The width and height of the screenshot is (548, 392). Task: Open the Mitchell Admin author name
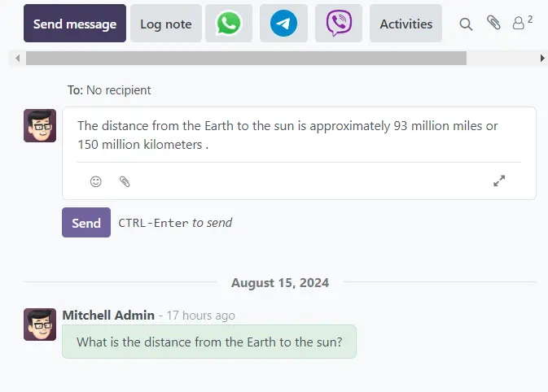click(x=108, y=315)
